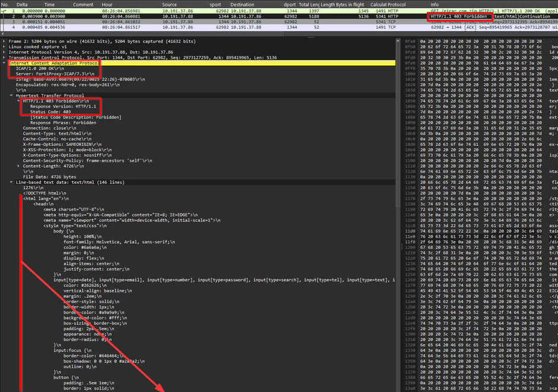Sort packets by the No. column header
This screenshot has height=392, width=558.
[7, 5]
